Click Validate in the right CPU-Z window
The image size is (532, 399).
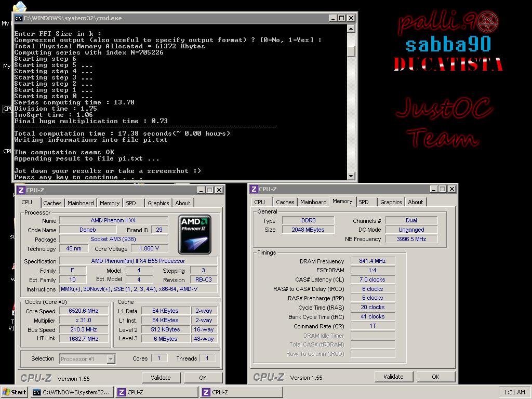click(394, 377)
